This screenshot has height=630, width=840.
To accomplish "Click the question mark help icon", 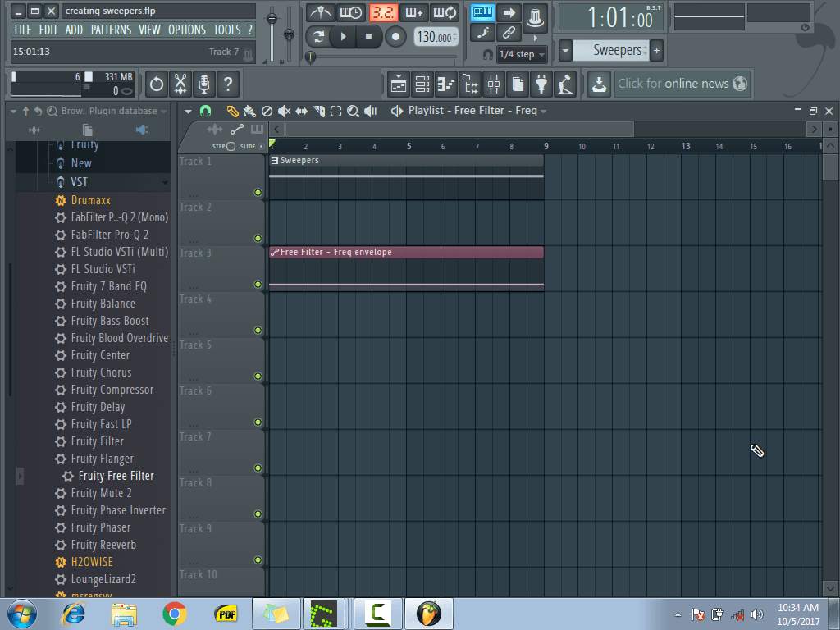I will pyautogui.click(x=228, y=84).
